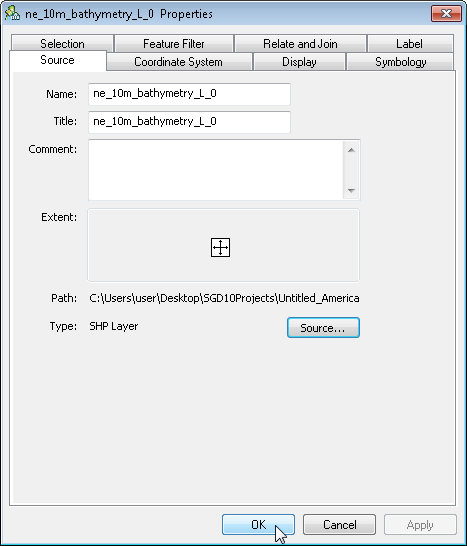
Task: Confirm with the OK button
Action: 258,524
